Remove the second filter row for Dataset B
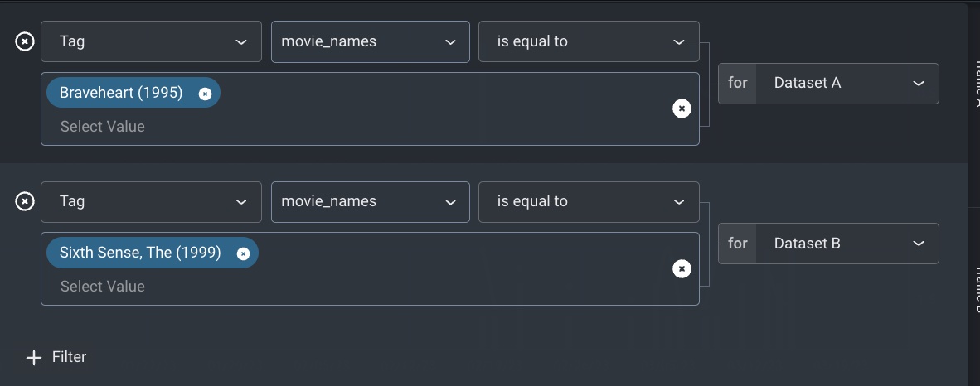The image size is (980, 386). coord(24,202)
